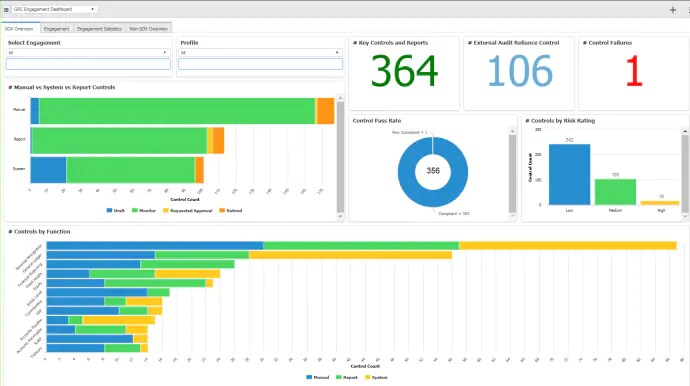Click the Controls by Risk Rating panel title
Image resolution: width=690 pixels, height=386 pixels.
(x=560, y=121)
